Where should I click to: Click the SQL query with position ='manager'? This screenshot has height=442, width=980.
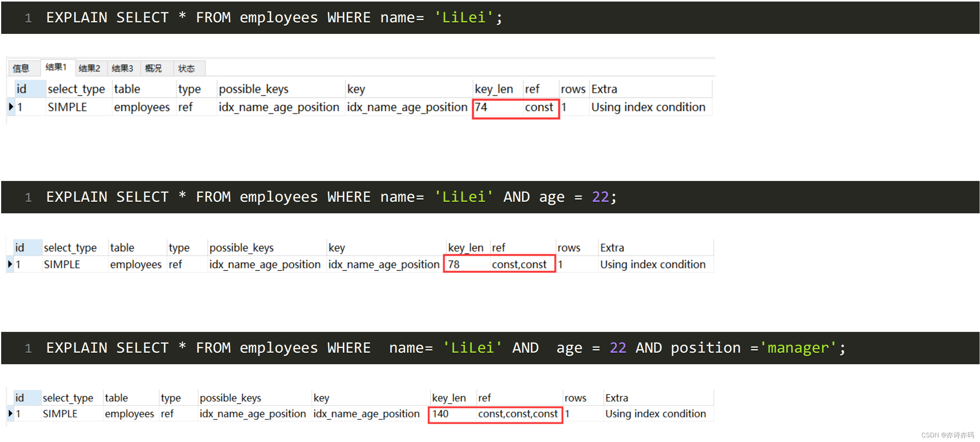pyautogui.click(x=446, y=348)
